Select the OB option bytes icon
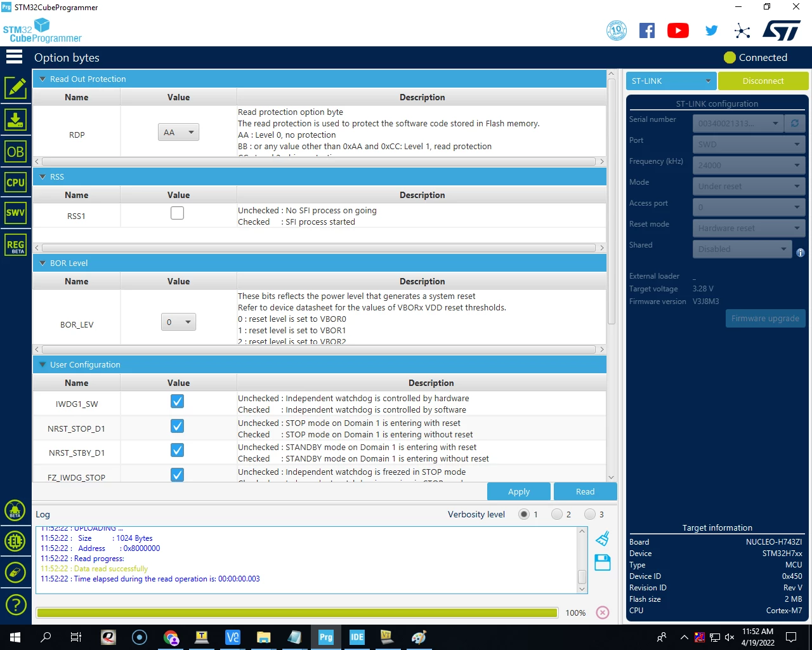This screenshot has height=650, width=812. point(15,152)
